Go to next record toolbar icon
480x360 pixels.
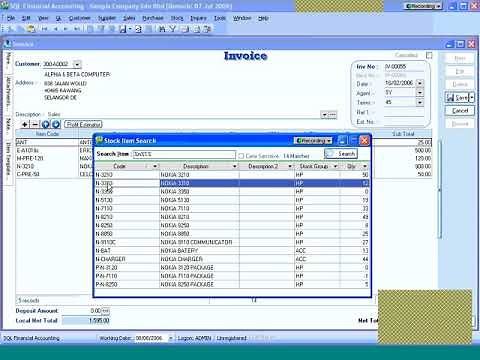66,29
